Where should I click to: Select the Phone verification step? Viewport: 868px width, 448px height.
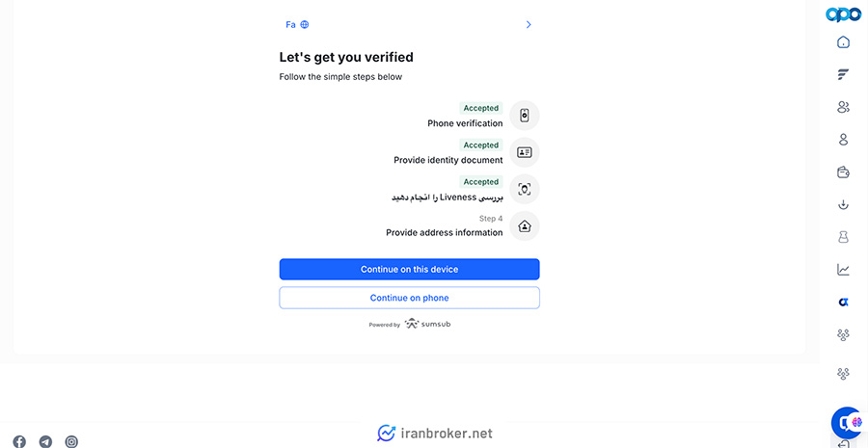tap(483, 116)
